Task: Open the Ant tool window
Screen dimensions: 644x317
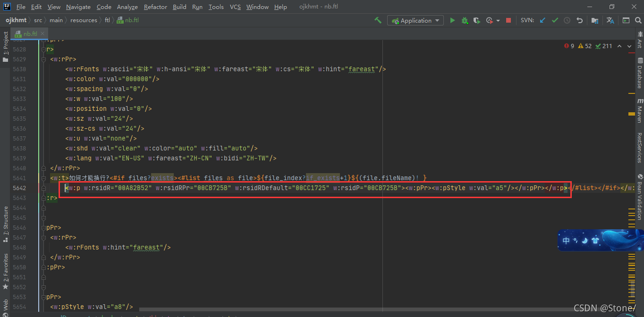Action: tap(639, 39)
